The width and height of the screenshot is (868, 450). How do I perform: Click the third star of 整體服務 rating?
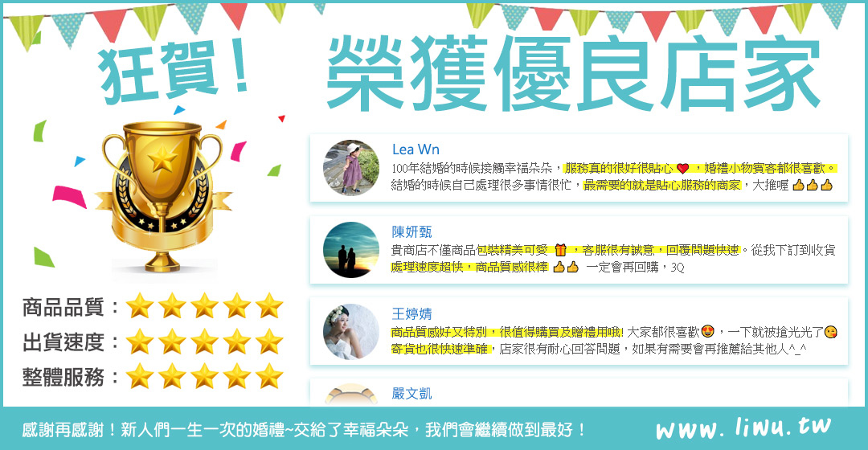click(x=205, y=376)
